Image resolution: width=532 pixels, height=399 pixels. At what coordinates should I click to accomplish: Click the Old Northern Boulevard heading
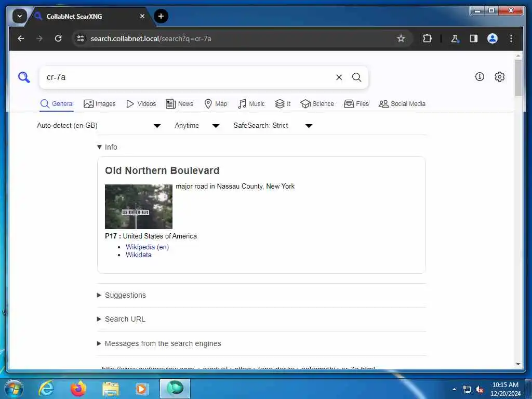point(162,170)
